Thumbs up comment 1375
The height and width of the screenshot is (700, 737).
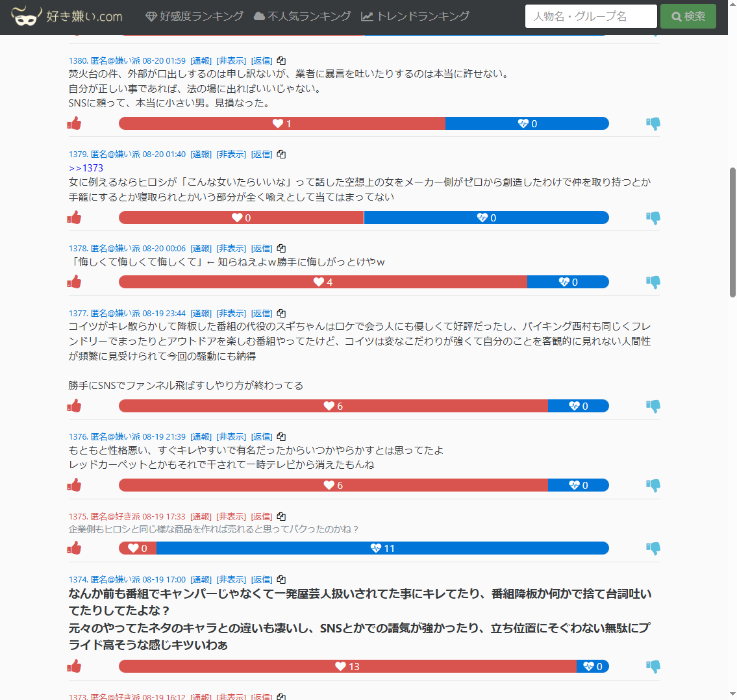tap(74, 548)
